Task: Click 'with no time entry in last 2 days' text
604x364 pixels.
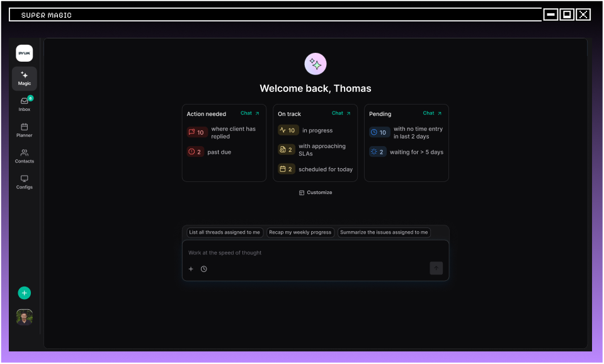Action: (418, 132)
